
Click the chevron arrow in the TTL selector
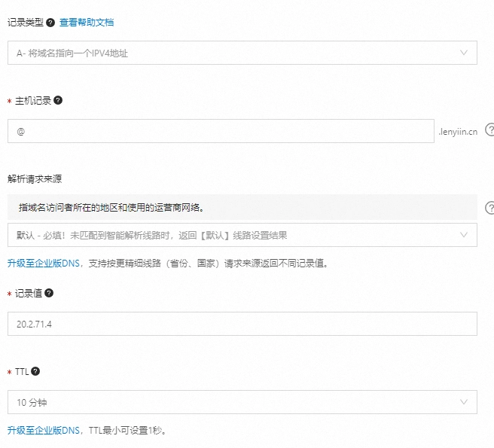click(x=463, y=402)
